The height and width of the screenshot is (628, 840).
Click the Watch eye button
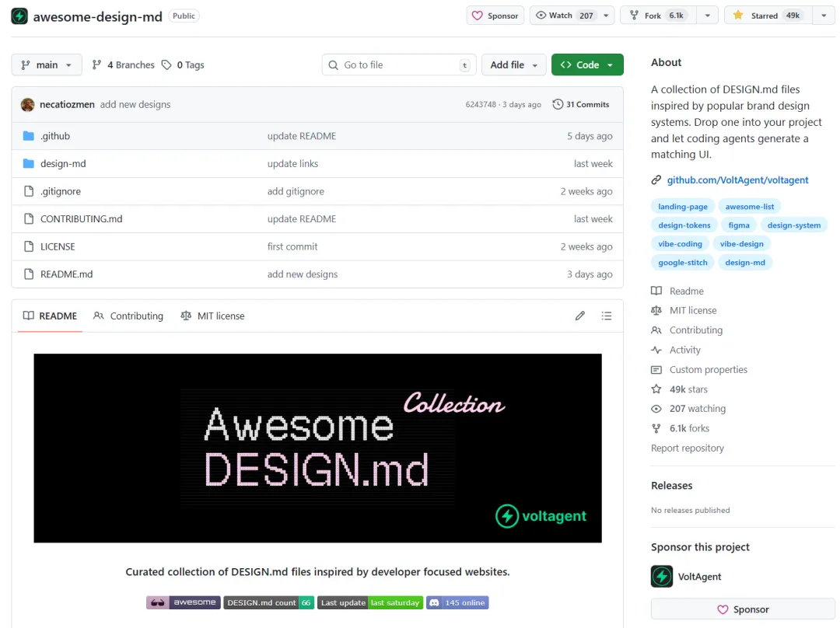coord(564,16)
